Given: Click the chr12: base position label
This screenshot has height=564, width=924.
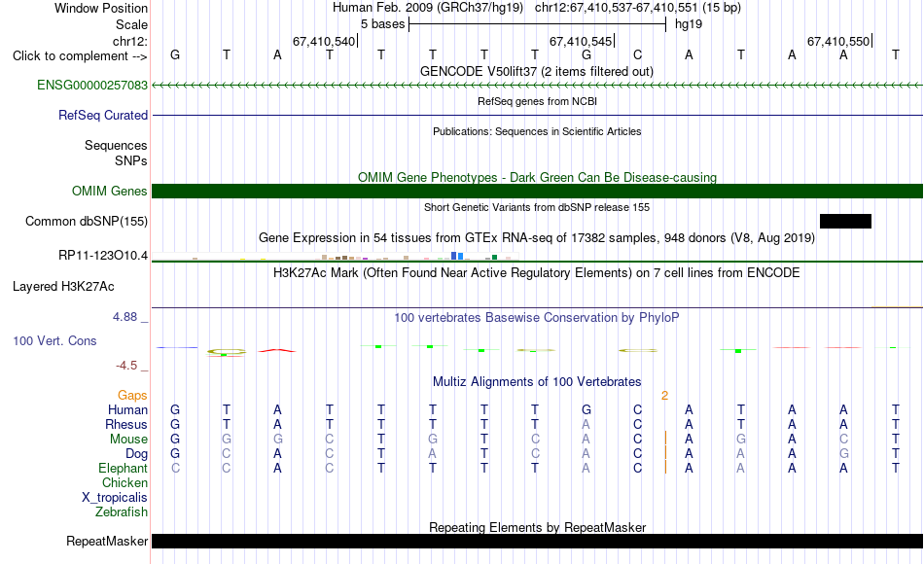Looking at the screenshot, I should 130,41.
